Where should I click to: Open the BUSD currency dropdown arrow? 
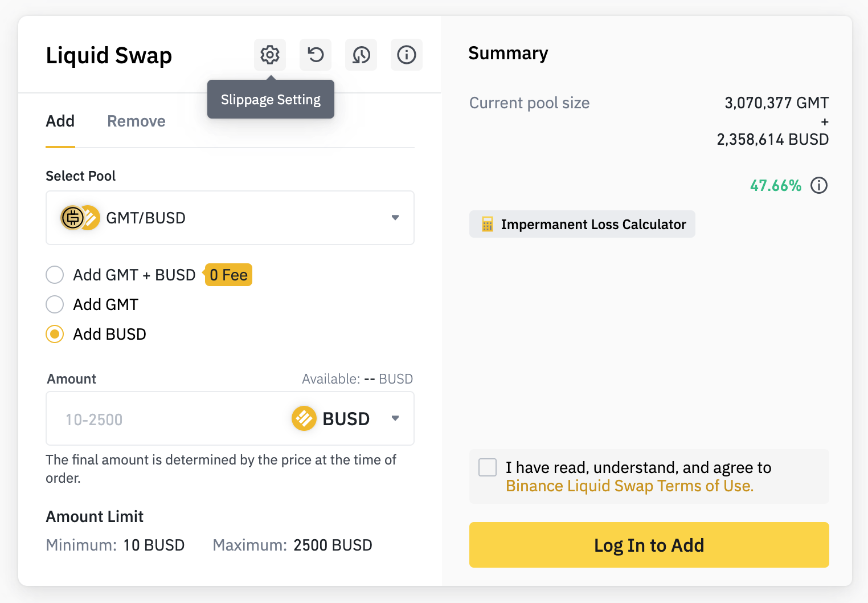tap(395, 418)
